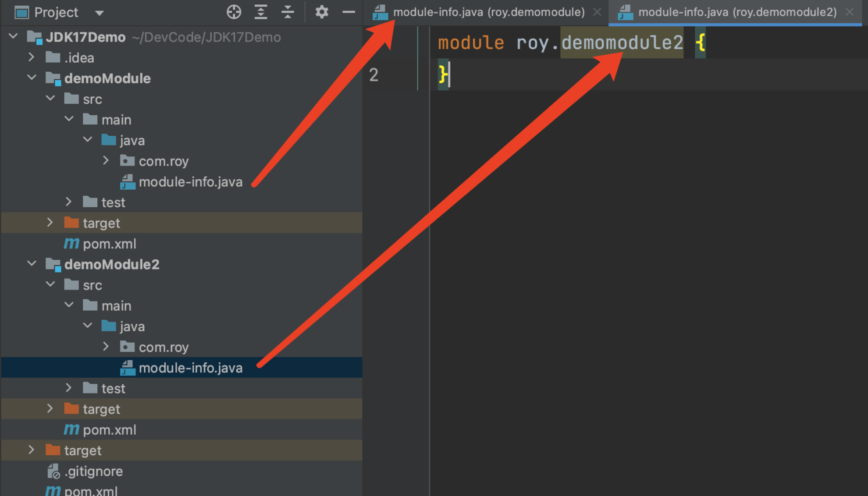Expand the .idea folder
The height and width of the screenshot is (496, 868).
tap(32, 57)
